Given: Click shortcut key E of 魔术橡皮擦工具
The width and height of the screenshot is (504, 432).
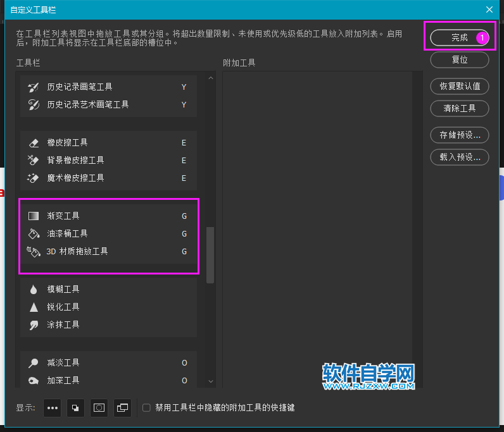Looking at the screenshot, I should coord(184,178).
